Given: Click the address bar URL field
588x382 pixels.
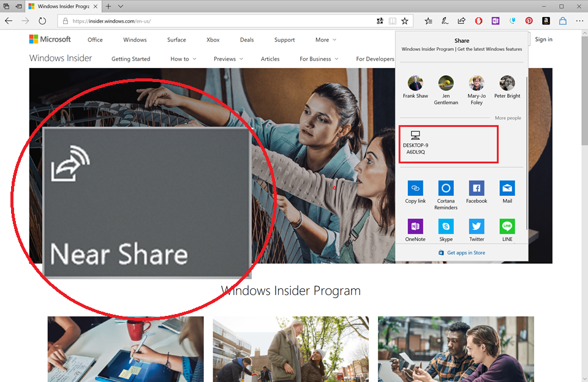Looking at the screenshot, I should (214, 21).
